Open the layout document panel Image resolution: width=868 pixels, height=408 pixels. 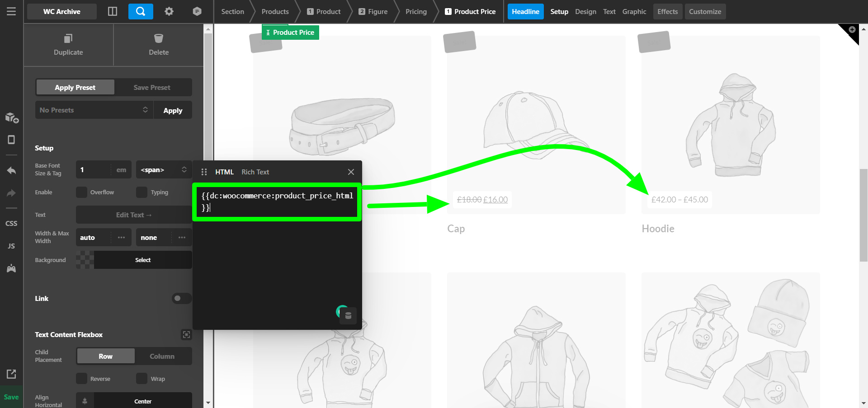[x=11, y=140]
